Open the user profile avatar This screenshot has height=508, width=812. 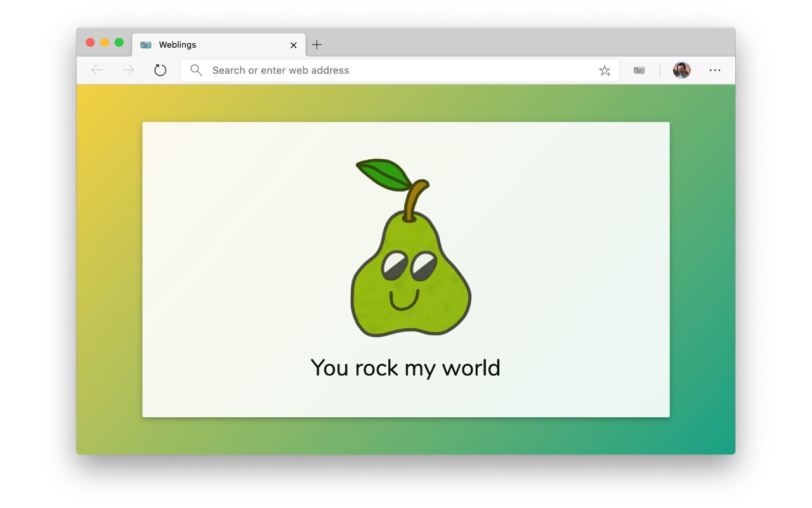(682, 70)
